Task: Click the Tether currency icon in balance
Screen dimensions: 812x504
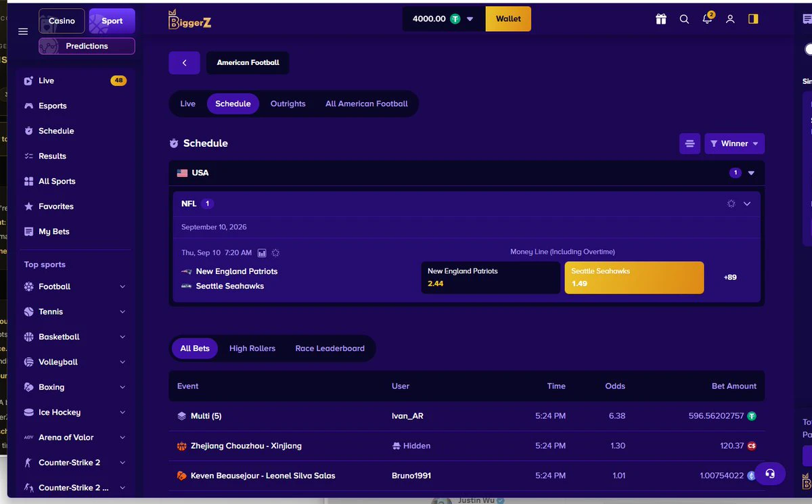Action: tap(455, 19)
